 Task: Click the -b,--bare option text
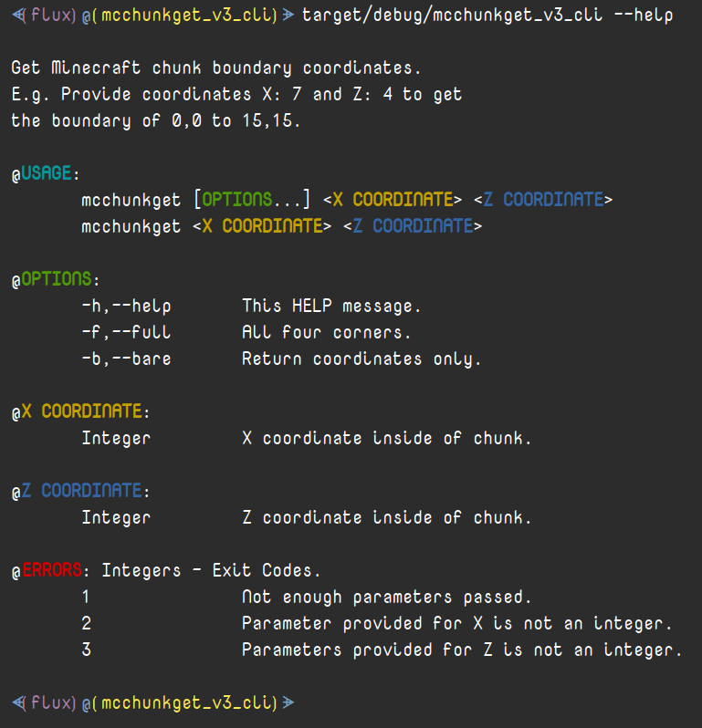(x=126, y=359)
